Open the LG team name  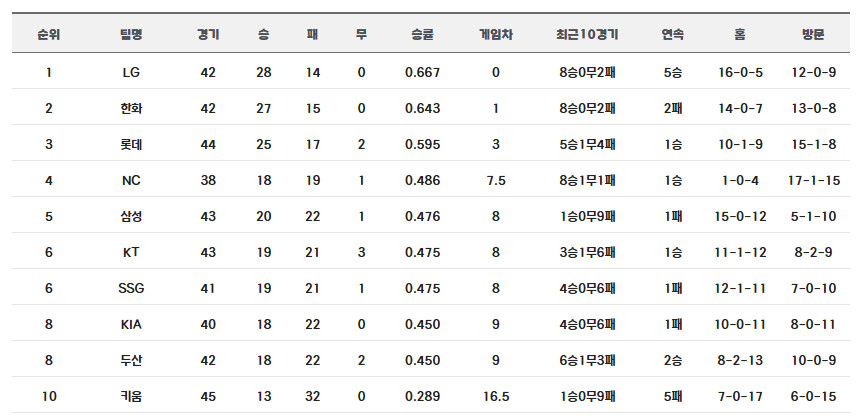point(131,72)
